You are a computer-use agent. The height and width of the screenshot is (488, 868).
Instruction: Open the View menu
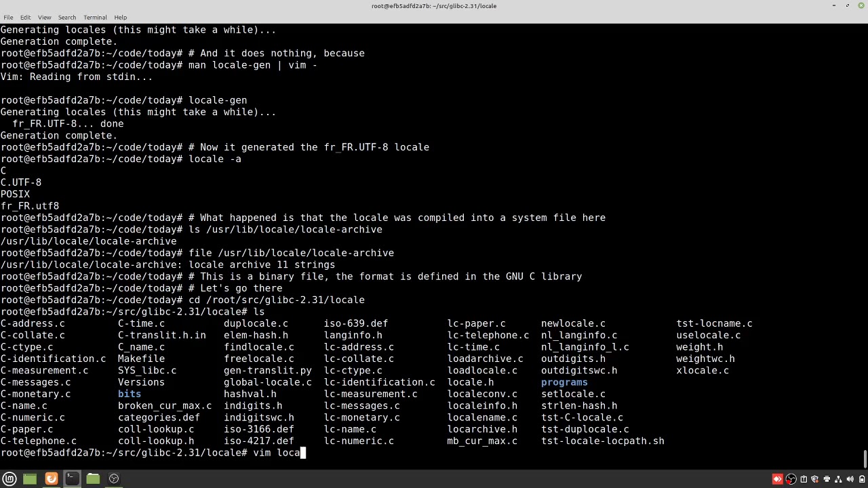click(x=44, y=17)
